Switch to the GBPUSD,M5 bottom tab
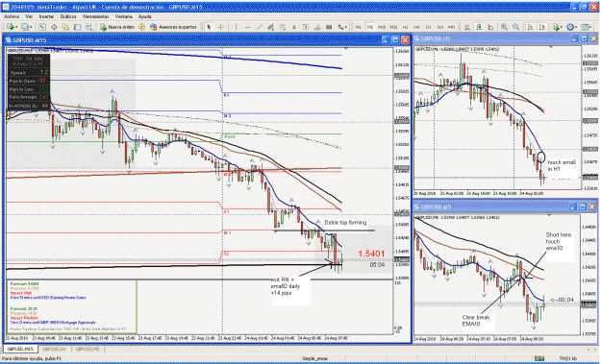 coord(88,349)
